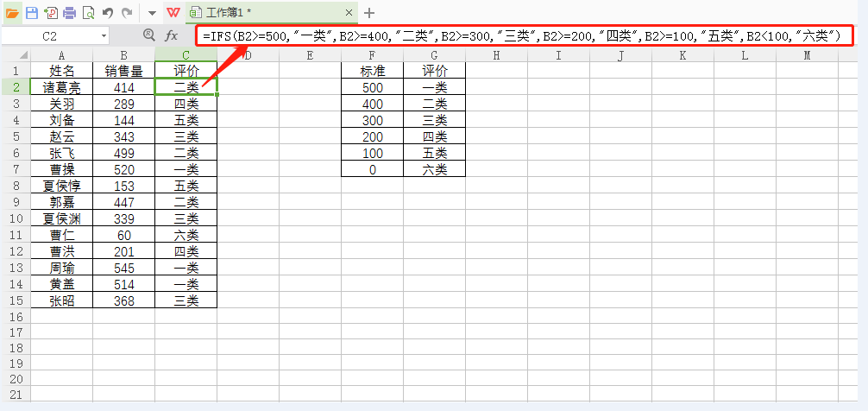868x411 pixels.
Task: Click cell 关羽
Action: click(x=61, y=104)
